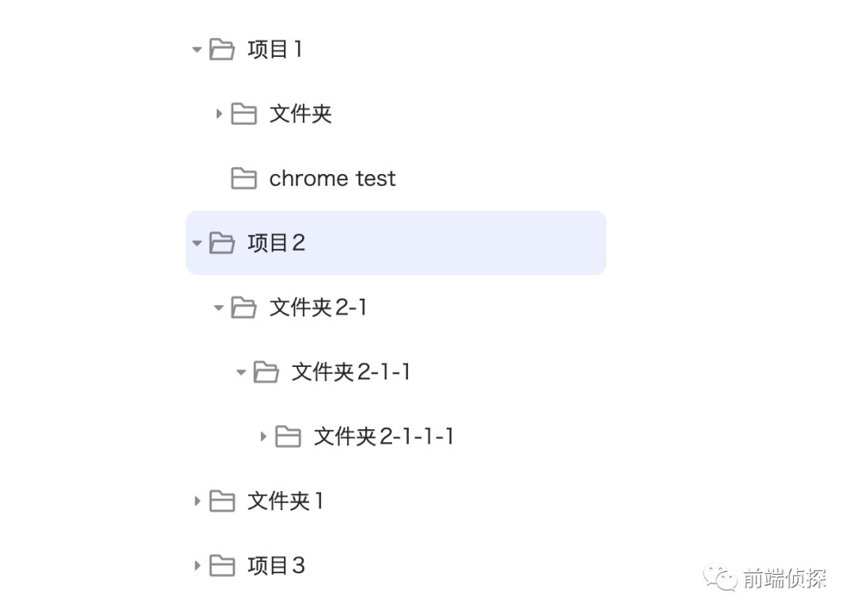Screen dimensions: 854x616
Task: Click the folder icon beside 文件夹
Action: click(x=244, y=114)
